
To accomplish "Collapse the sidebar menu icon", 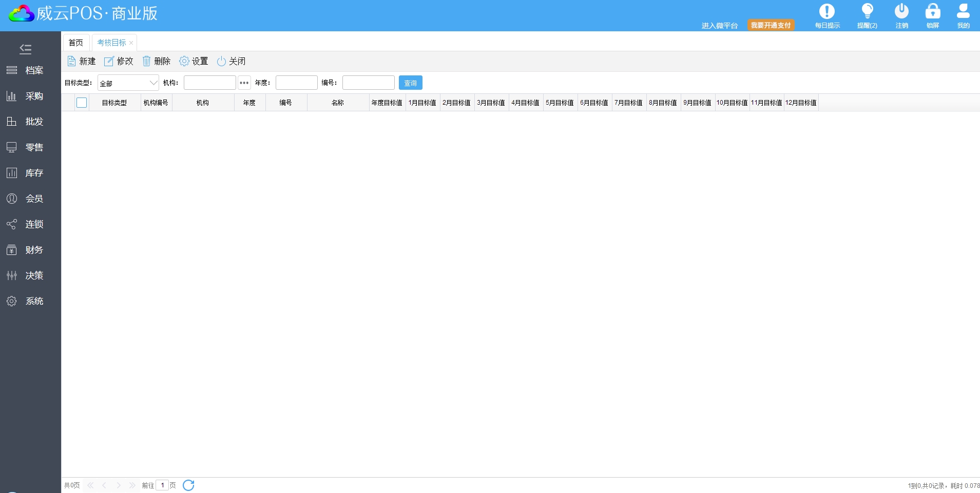I will (x=26, y=49).
